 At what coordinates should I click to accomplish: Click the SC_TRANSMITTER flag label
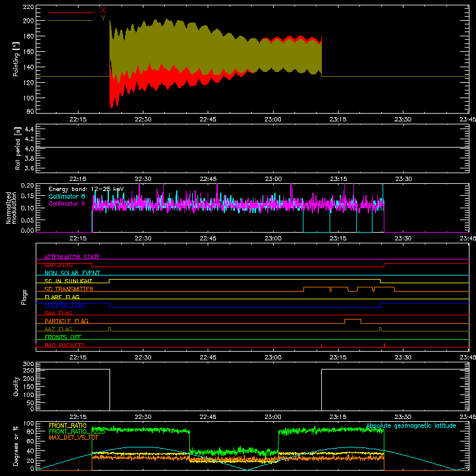68,289
